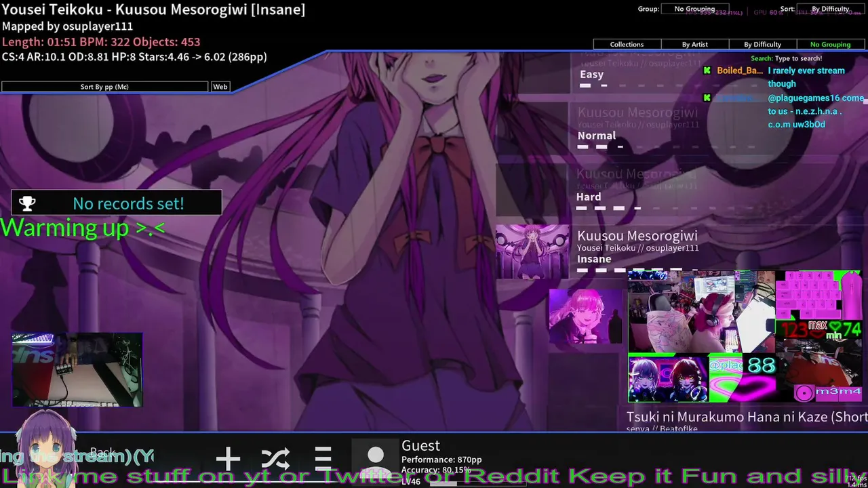The width and height of the screenshot is (868, 488).
Task: Click the @plaguegames16 chat message
Action: point(815,111)
